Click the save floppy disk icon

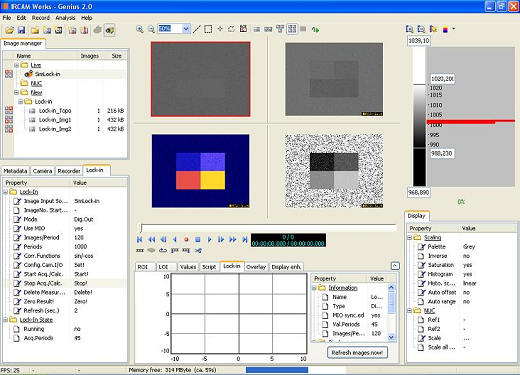pyautogui.click(x=21, y=30)
